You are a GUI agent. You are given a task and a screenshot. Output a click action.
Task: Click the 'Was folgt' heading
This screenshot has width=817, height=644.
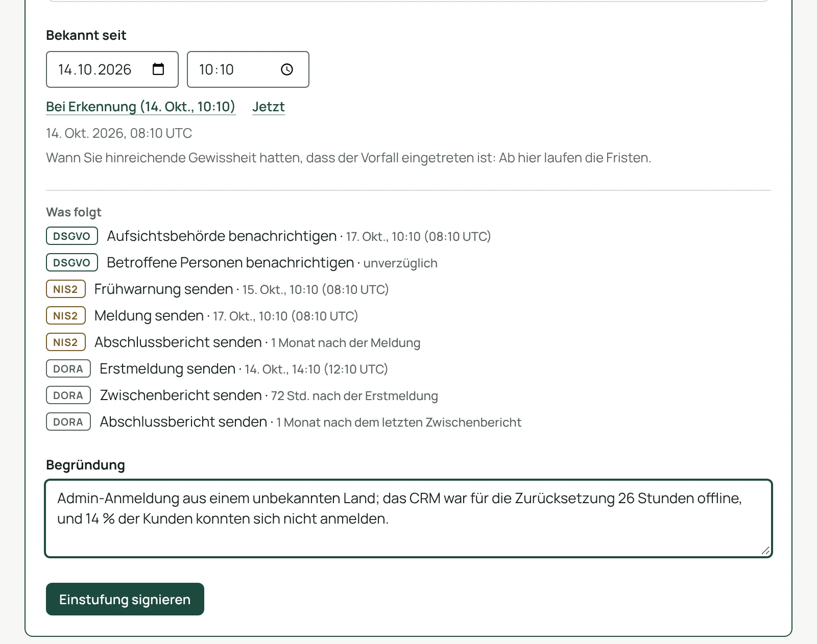click(x=74, y=212)
